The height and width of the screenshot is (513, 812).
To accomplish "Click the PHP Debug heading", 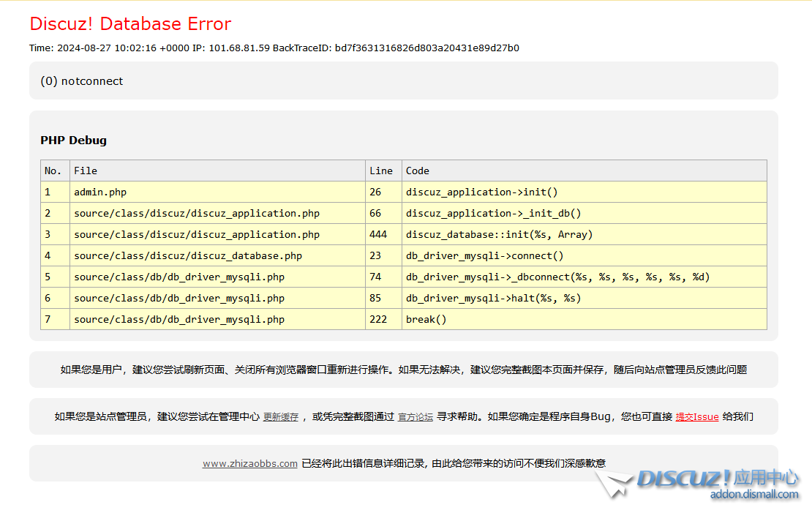I will tap(73, 141).
